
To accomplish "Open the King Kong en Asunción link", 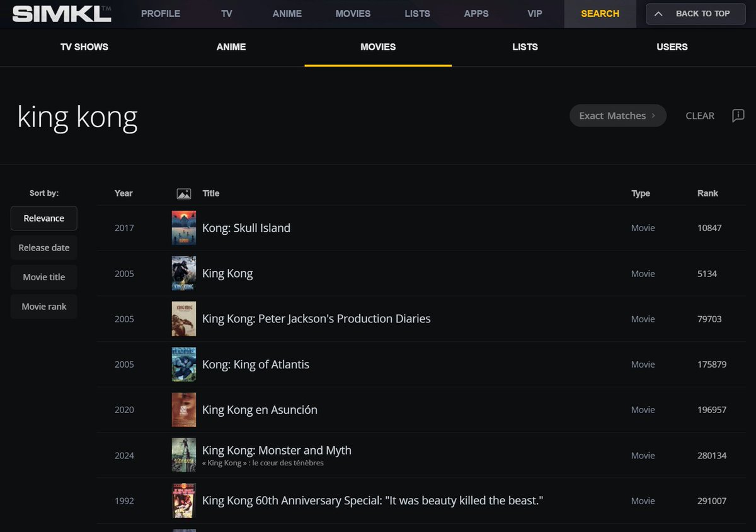I will [260, 409].
